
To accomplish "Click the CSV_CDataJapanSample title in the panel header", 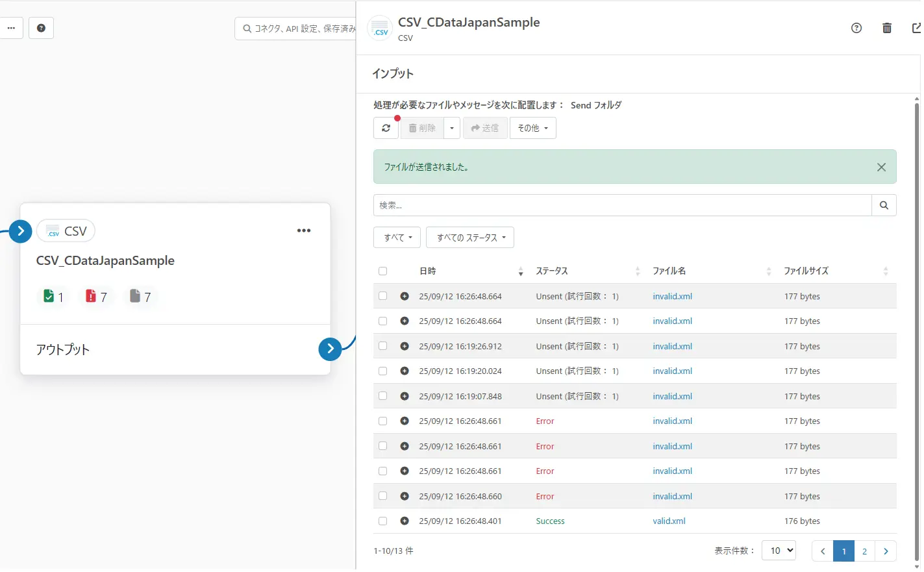I will (469, 22).
